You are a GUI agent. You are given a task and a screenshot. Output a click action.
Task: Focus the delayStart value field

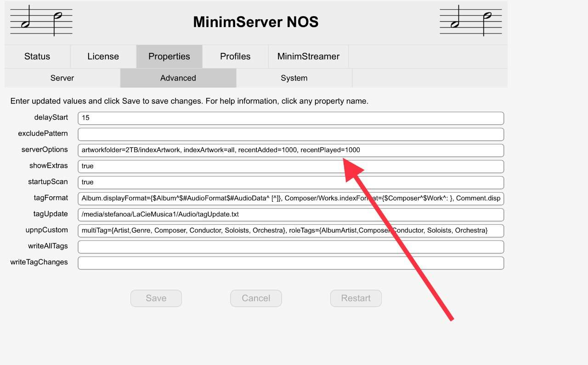[x=291, y=118]
